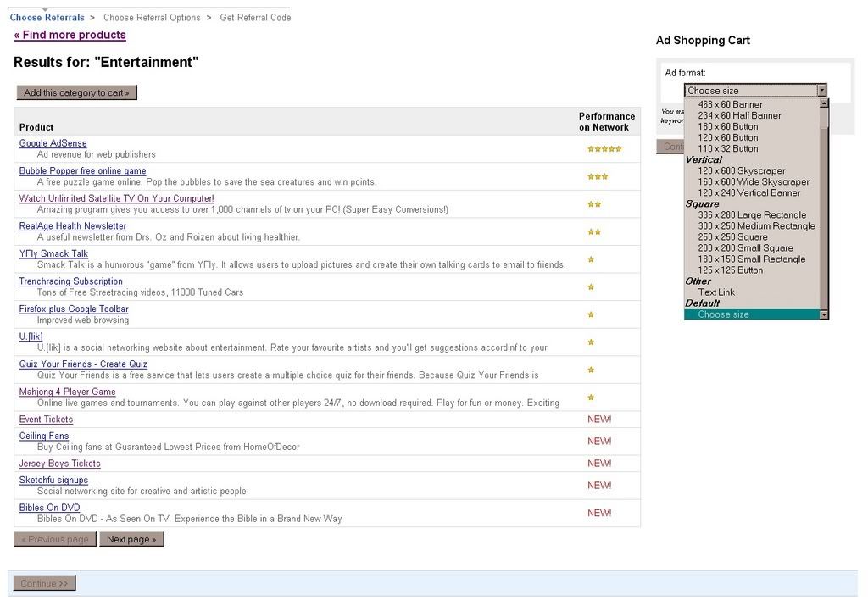Click Next page button

click(131, 539)
